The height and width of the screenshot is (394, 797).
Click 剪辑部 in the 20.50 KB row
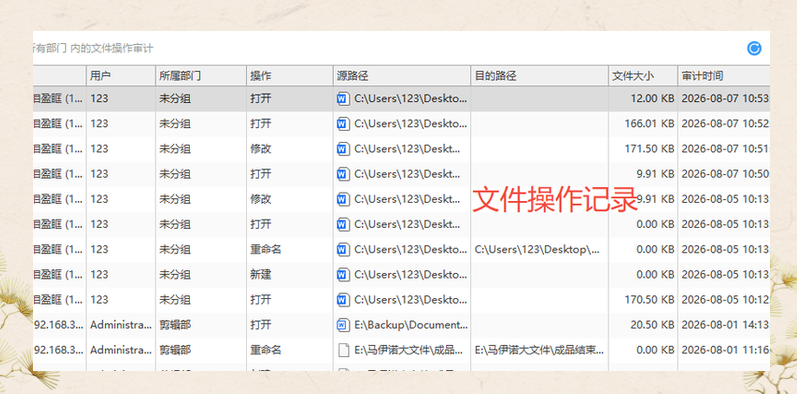tap(175, 325)
